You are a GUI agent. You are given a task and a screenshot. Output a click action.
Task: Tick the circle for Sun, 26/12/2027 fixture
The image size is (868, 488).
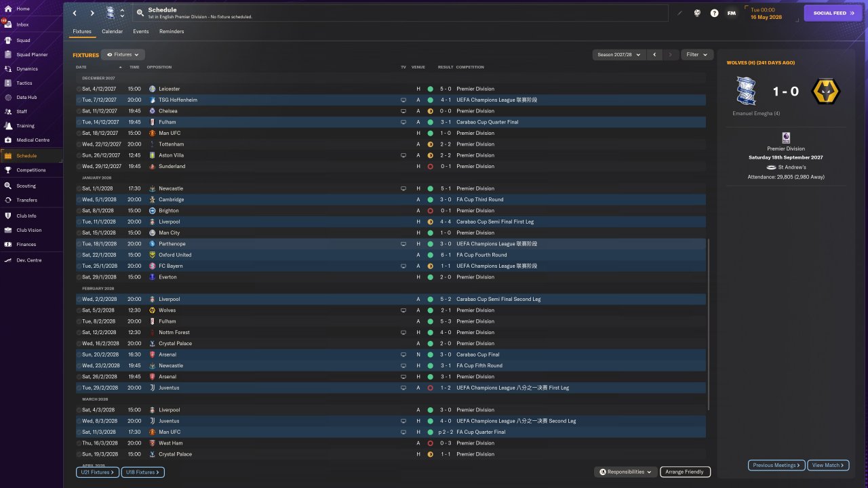[x=79, y=155]
